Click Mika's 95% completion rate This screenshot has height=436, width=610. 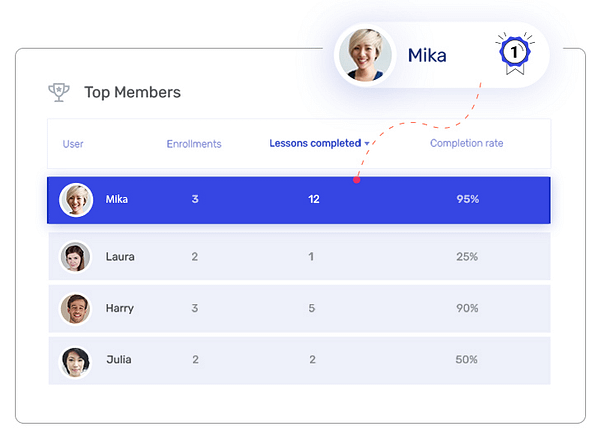pyautogui.click(x=467, y=200)
